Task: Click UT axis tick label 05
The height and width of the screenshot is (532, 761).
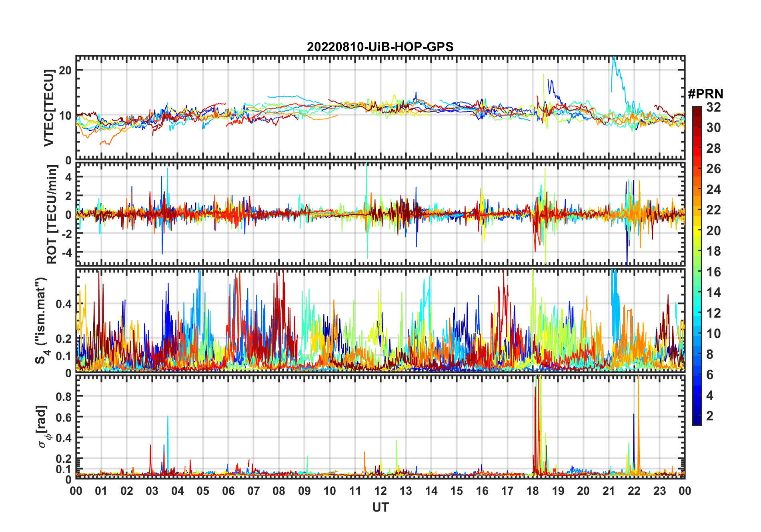Action: coord(203,491)
